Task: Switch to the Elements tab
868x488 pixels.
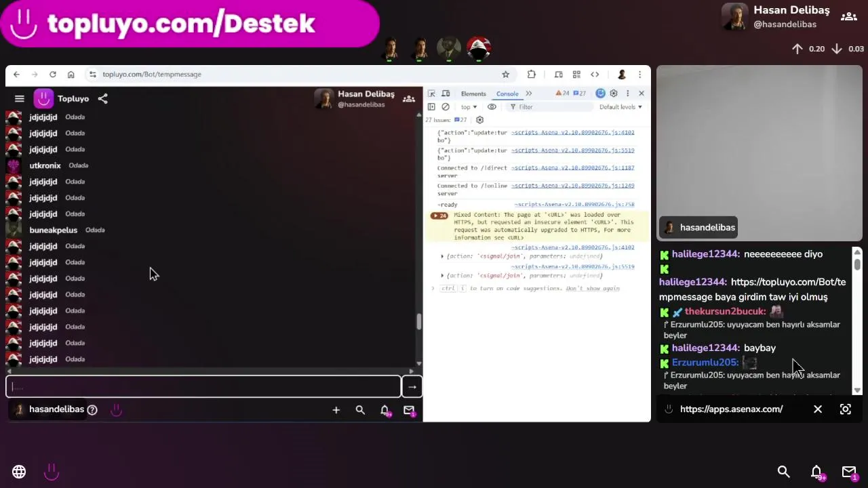Action: [473, 94]
